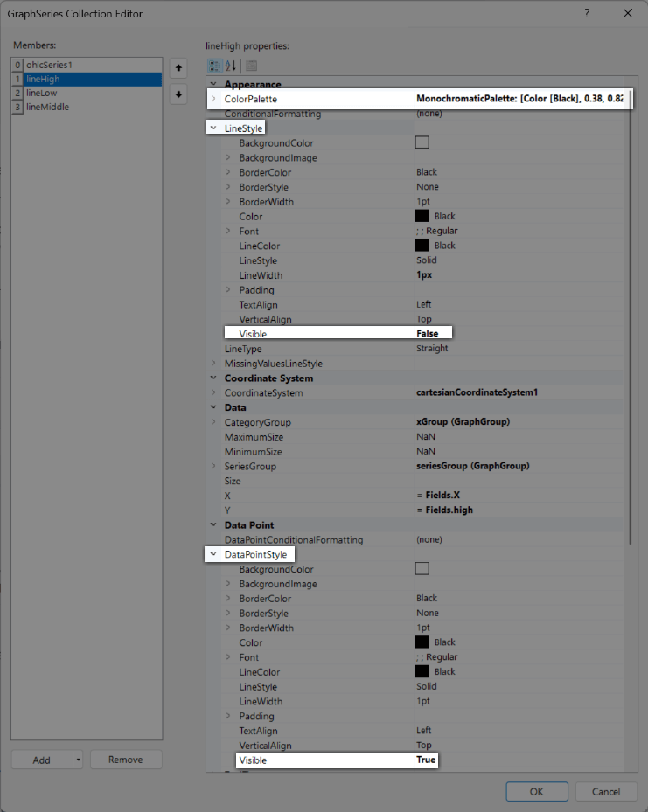Expand BorderWidth under LineStyle
Screen dimensions: 648x812
[228, 201]
